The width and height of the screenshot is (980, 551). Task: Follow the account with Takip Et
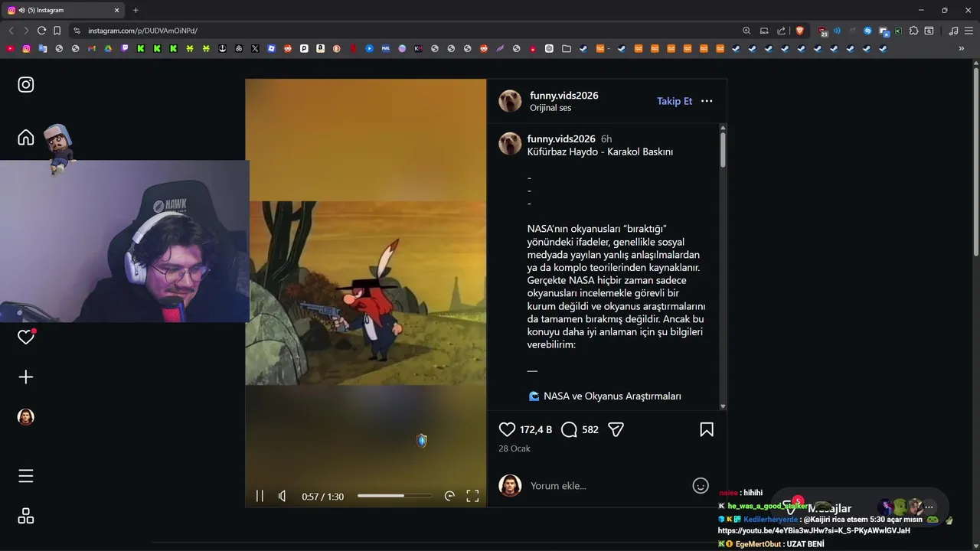[x=675, y=101]
